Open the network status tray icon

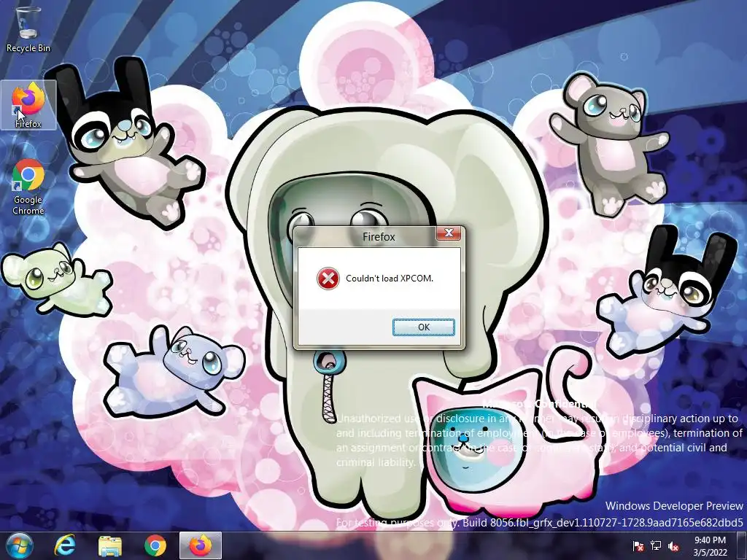point(656,546)
